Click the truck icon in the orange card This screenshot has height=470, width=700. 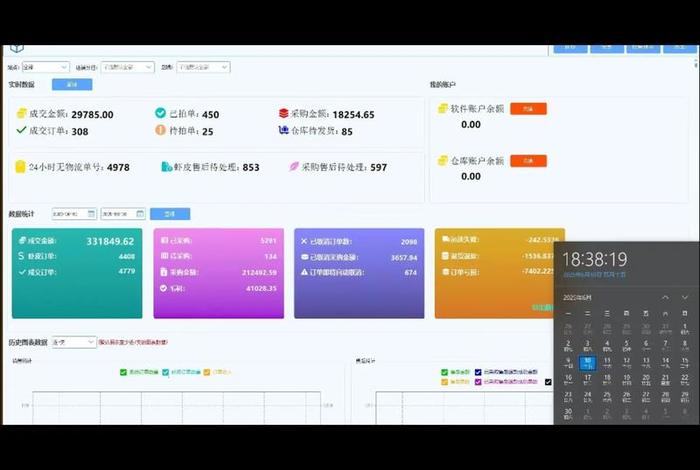click(446, 239)
